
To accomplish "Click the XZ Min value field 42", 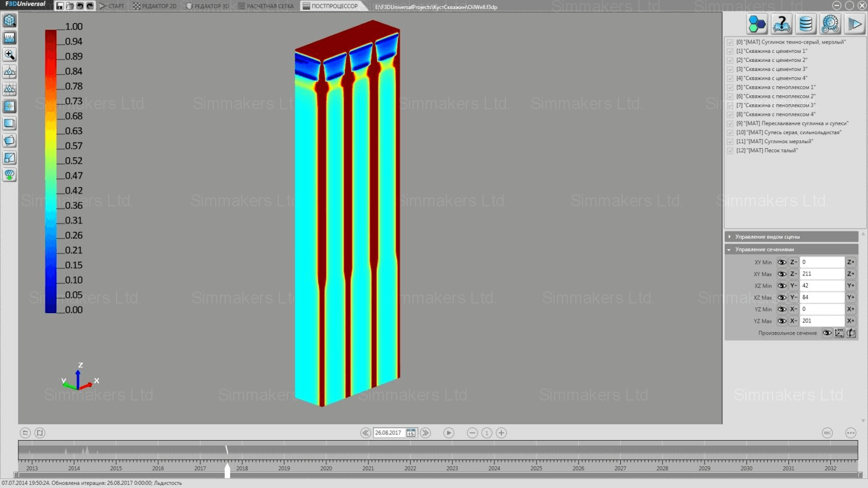I will pos(822,286).
